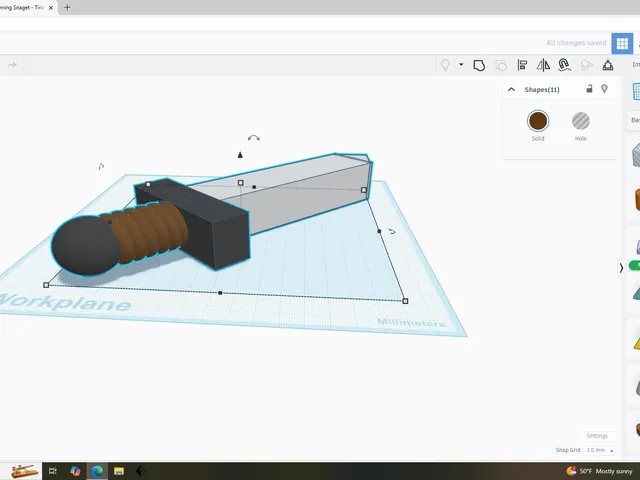
Task: Click the white height handle atop blade
Action: click(241, 183)
